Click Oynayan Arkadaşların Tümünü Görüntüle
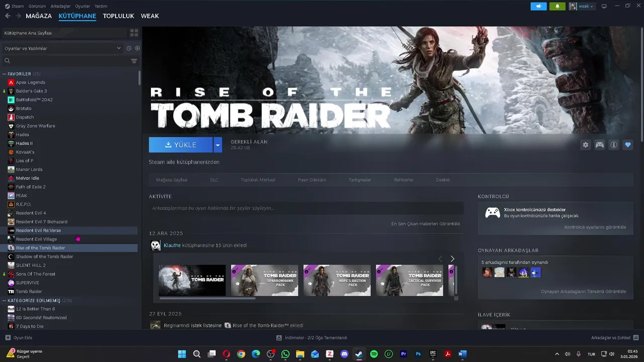644x362 pixels. pyautogui.click(x=584, y=292)
